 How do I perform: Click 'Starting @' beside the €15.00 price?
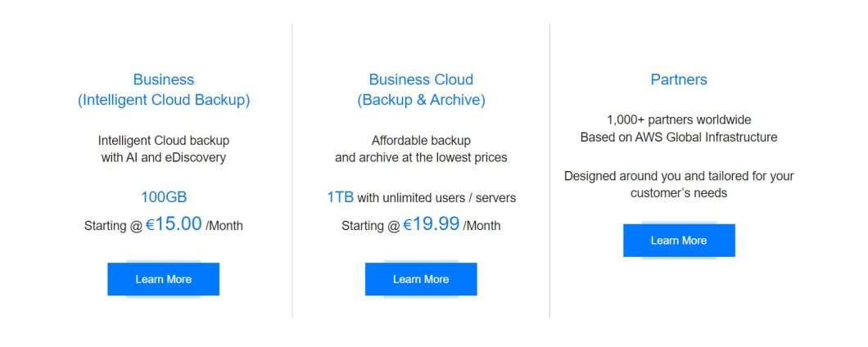point(113,226)
